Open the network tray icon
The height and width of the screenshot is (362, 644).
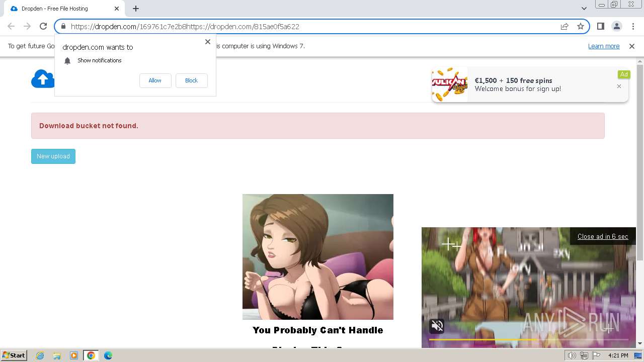pos(584,355)
